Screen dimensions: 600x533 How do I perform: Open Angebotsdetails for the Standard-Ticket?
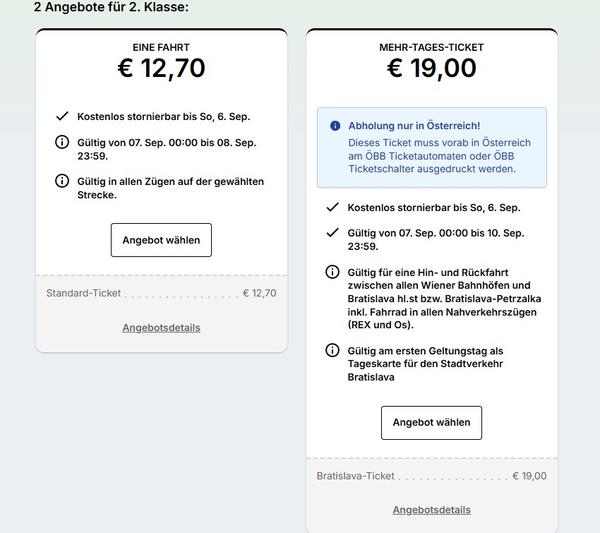click(161, 328)
